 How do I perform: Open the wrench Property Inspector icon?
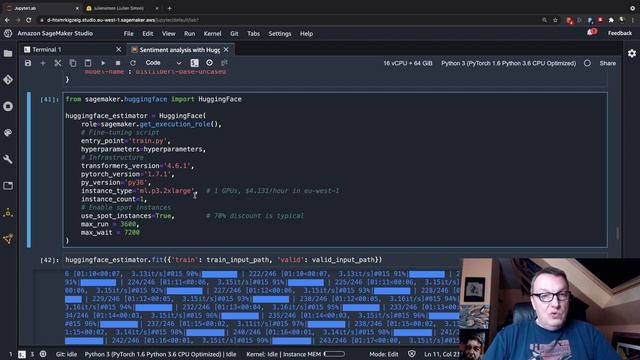point(8,159)
